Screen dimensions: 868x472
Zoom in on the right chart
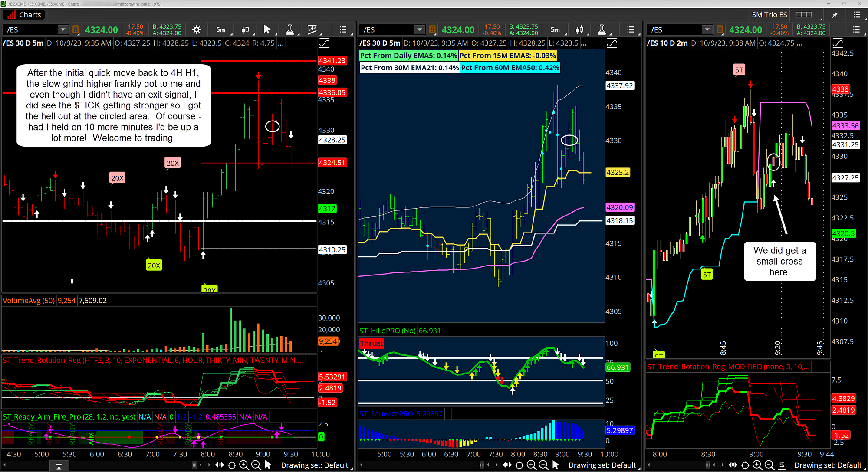point(757,465)
